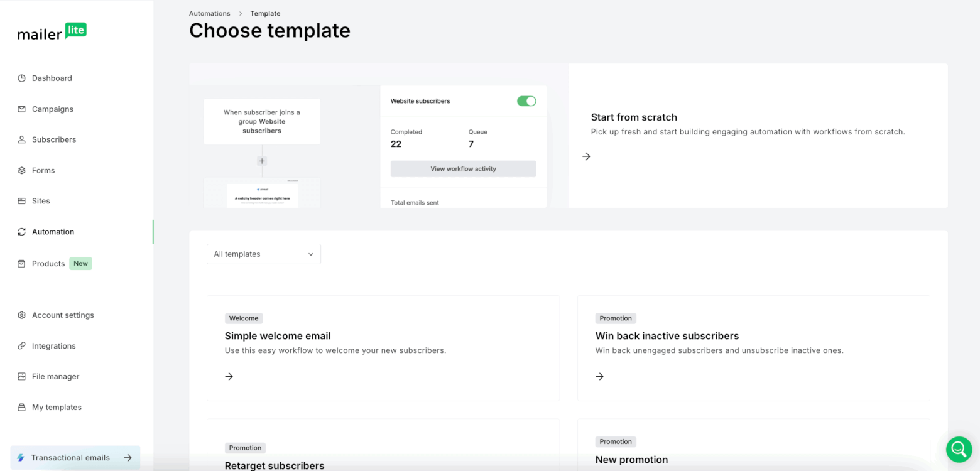Toggle the Website subscribers switch
The height and width of the screenshot is (471, 980).
click(x=526, y=101)
